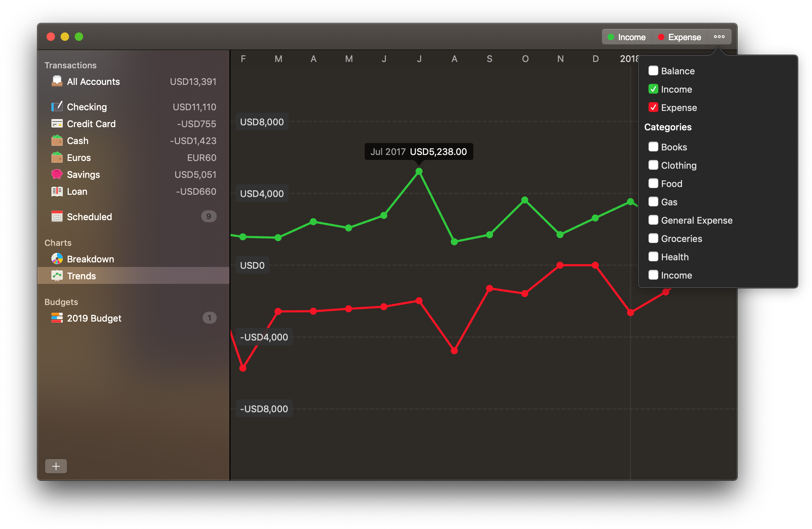Click the 2019 Budget bars icon

tap(57, 318)
